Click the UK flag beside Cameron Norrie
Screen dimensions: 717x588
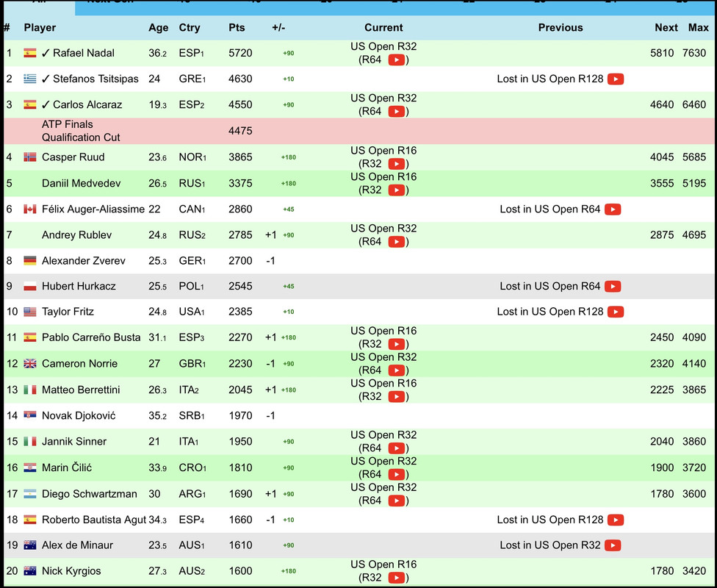tap(30, 364)
